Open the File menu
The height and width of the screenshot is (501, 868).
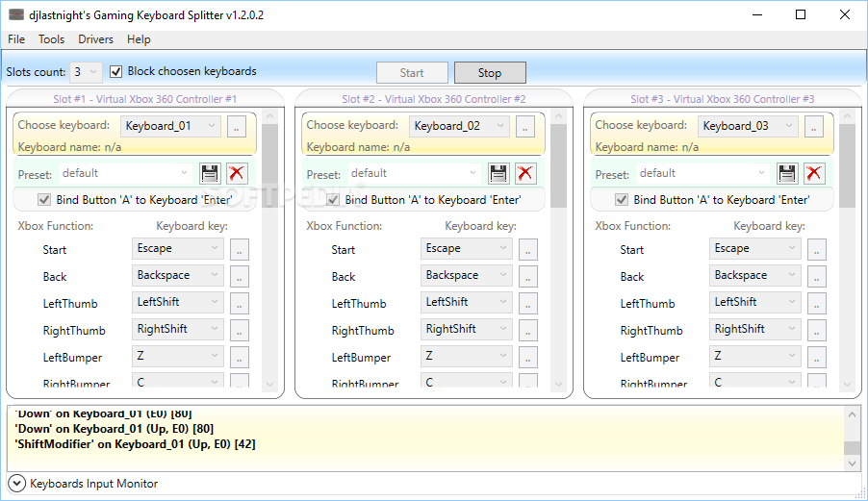pos(16,39)
